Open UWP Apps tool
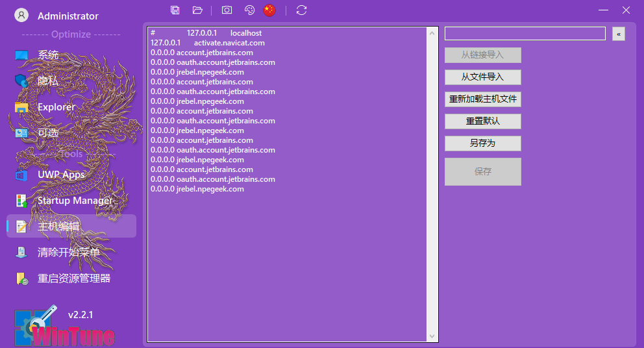The height and width of the screenshot is (348, 644). [x=71, y=175]
